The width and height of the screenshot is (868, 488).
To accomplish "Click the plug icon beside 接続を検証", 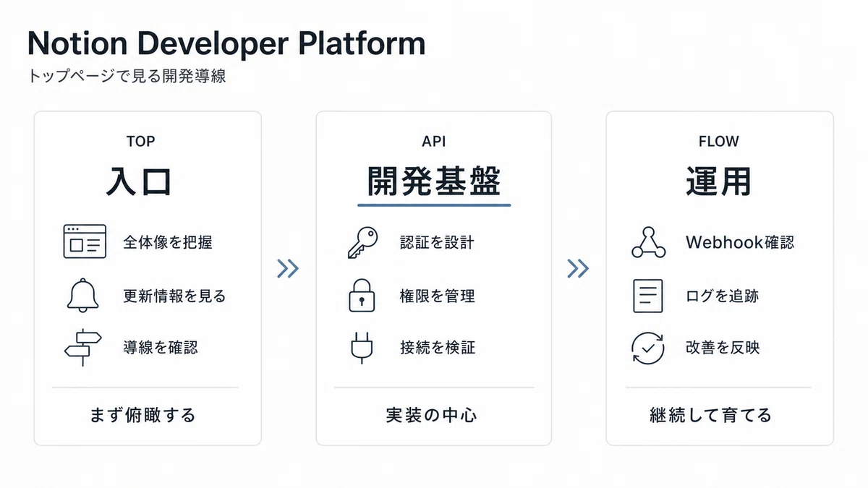I will (362, 347).
